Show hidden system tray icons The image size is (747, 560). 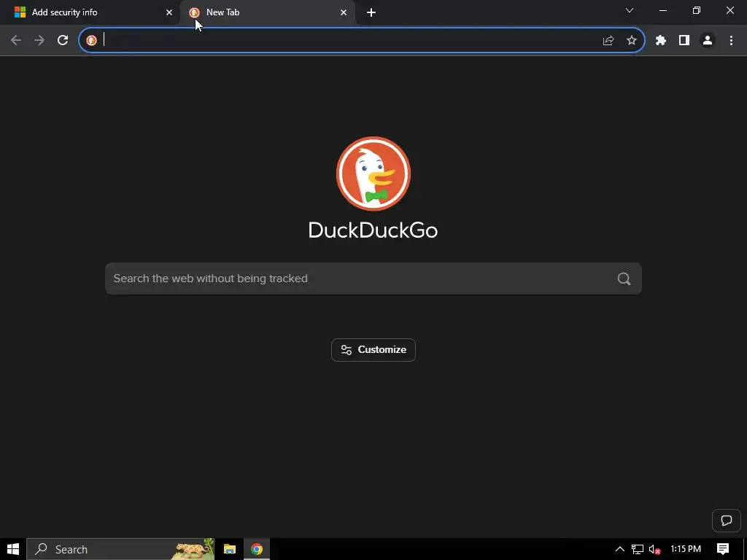tap(620, 549)
